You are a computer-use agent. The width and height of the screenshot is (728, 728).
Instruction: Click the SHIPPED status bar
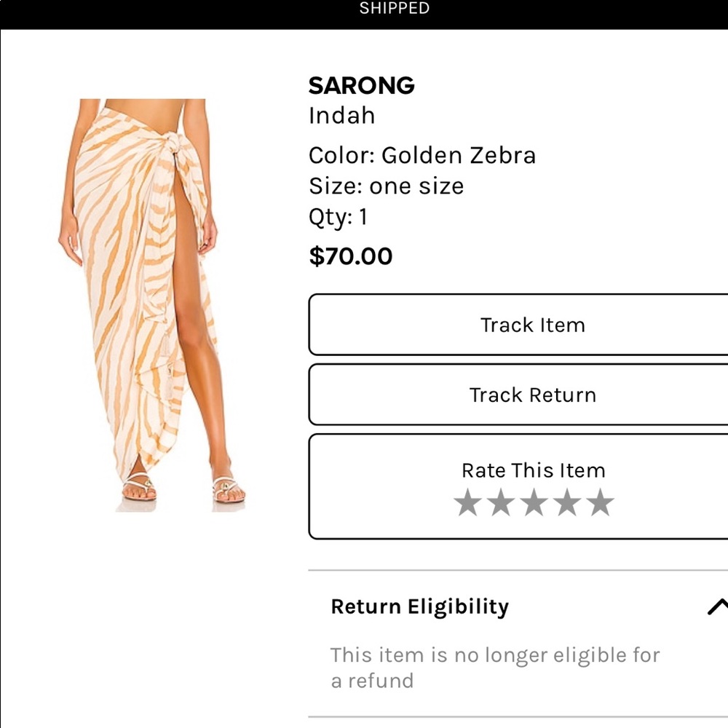(394, 9)
